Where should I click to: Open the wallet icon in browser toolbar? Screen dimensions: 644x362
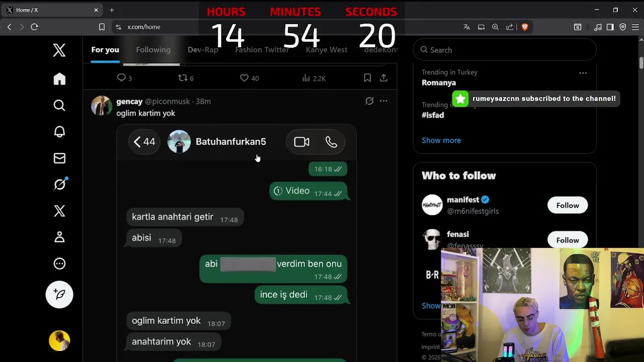(x=578, y=27)
